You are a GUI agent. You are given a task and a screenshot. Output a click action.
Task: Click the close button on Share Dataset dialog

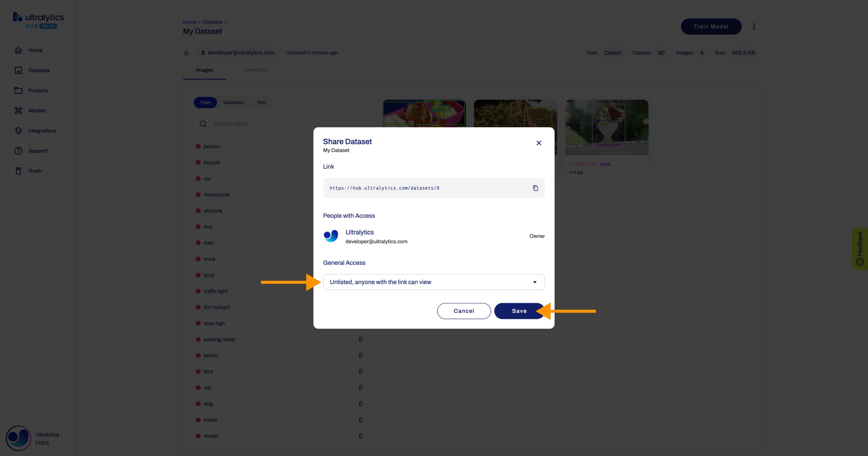point(539,142)
